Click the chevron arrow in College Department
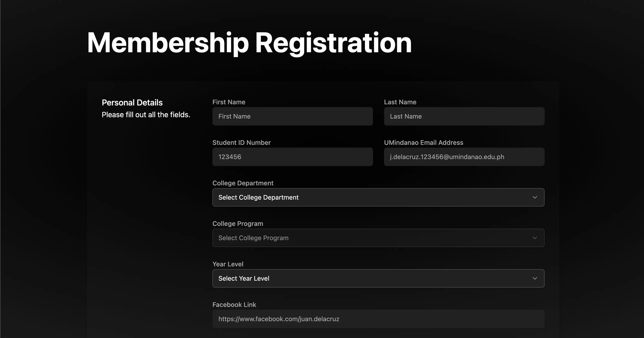The image size is (644, 338). [535, 197]
